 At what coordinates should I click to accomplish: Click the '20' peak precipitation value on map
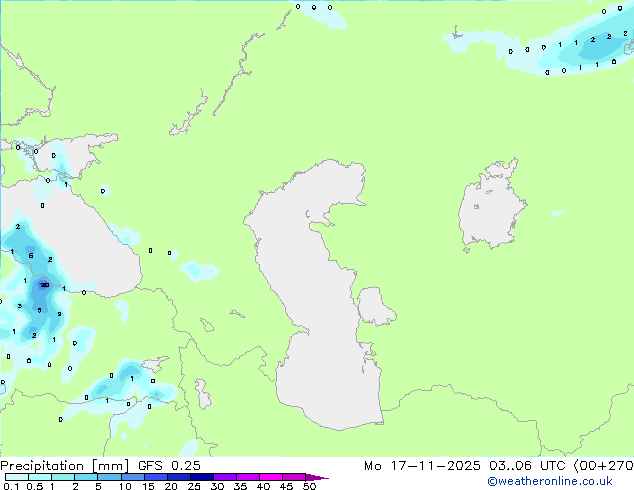coord(44,285)
